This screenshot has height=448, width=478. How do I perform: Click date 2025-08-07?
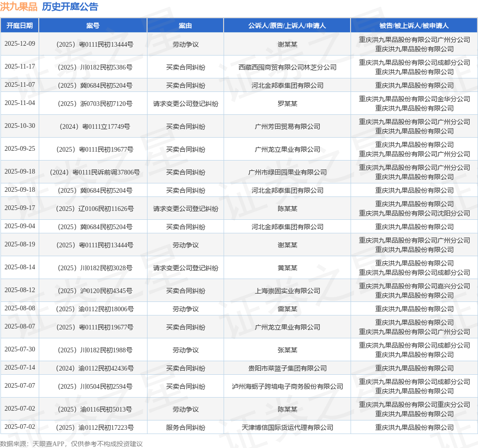(20, 326)
